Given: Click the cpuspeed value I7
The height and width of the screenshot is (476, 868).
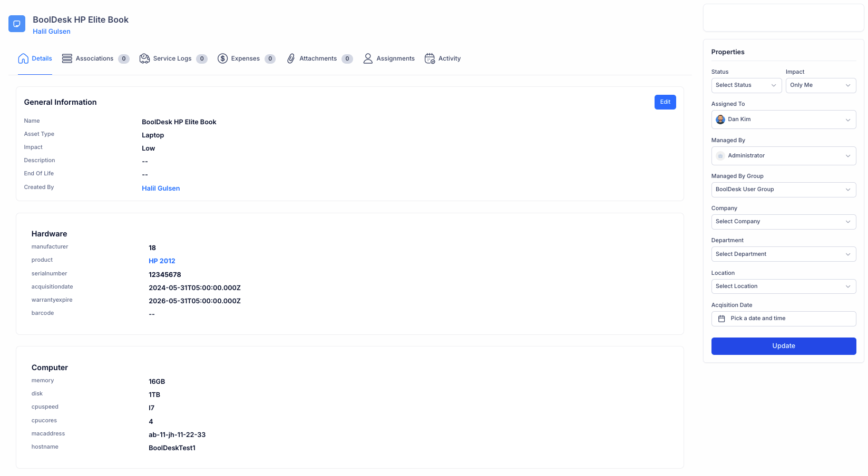Looking at the screenshot, I should click(x=152, y=408).
